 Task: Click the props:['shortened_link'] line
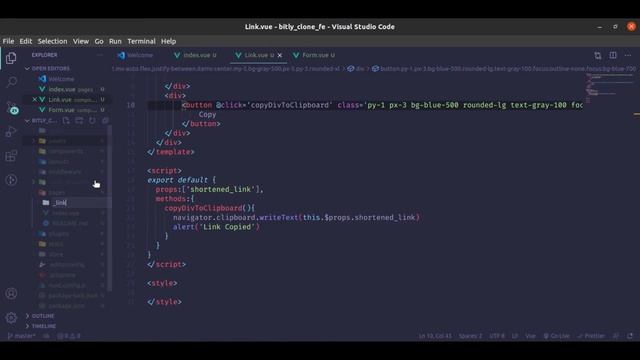(209, 189)
